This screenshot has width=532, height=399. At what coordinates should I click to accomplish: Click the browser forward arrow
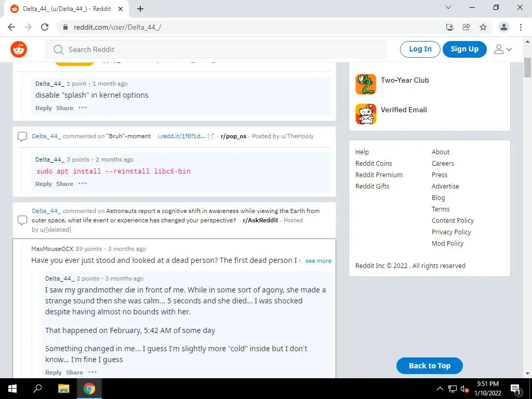tap(28, 27)
